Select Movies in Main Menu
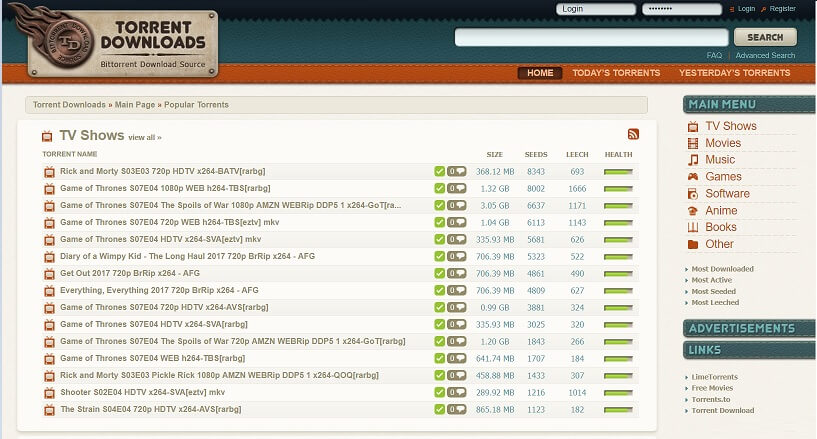 pyautogui.click(x=723, y=143)
